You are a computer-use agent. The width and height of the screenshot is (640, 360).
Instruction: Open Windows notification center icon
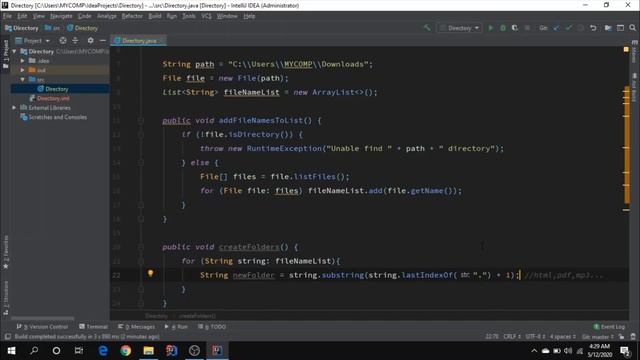point(625,351)
